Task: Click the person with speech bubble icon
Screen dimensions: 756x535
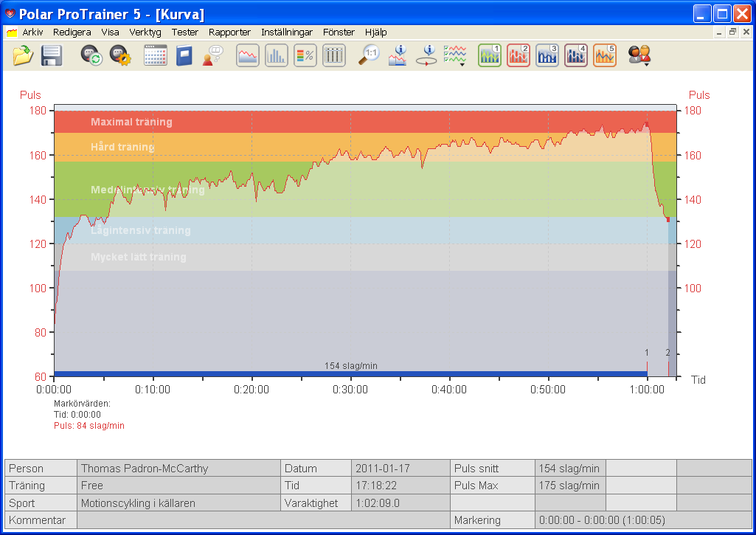Action: 212,55
